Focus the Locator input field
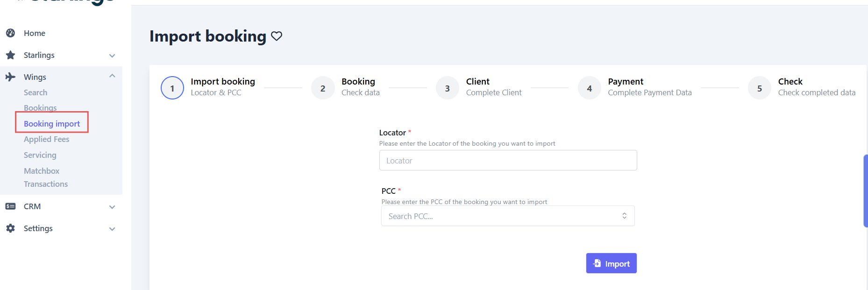Viewport: 868px width, 290px height. pos(508,161)
